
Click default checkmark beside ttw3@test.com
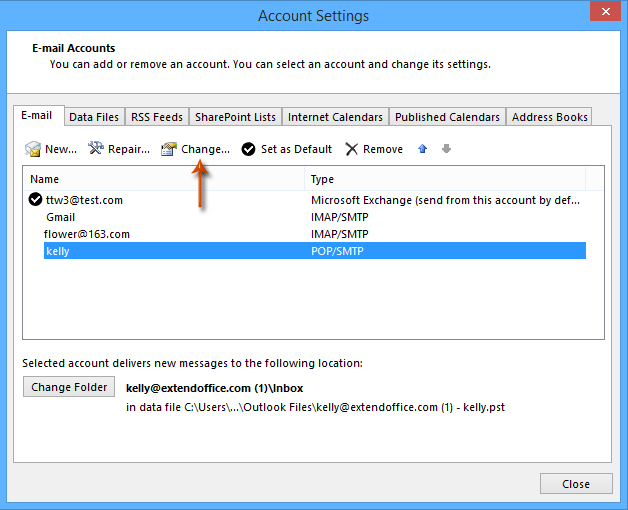pyautogui.click(x=36, y=200)
